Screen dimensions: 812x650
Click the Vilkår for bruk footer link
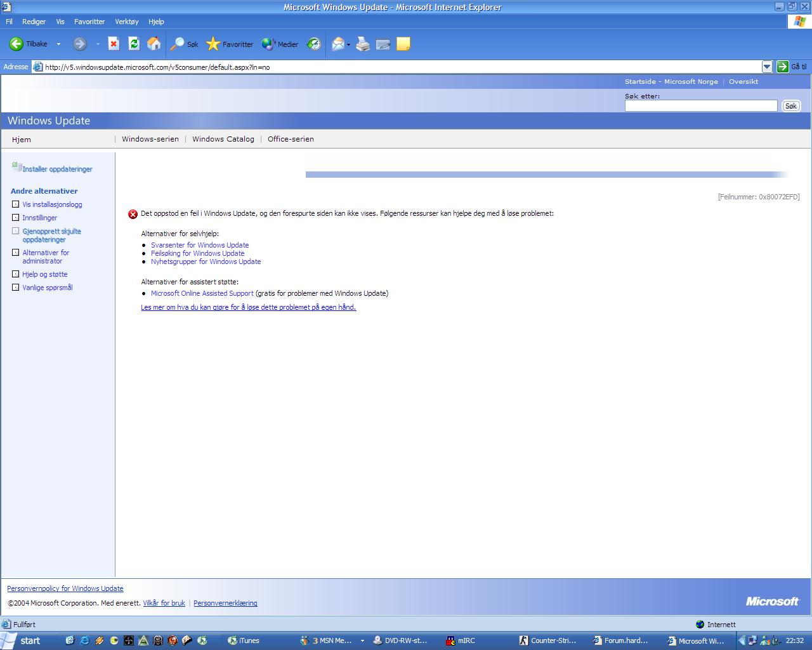164,603
